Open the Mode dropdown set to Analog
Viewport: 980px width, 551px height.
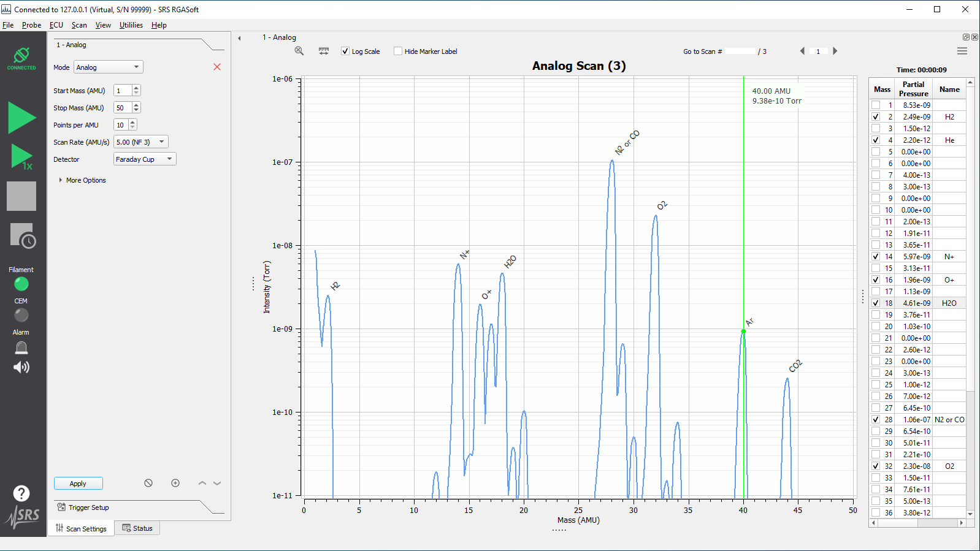click(108, 67)
